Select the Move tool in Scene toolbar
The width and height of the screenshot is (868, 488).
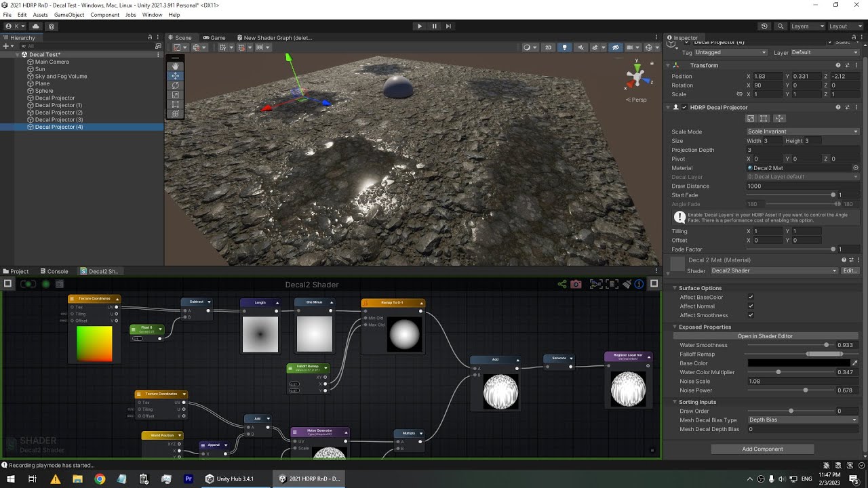click(x=175, y=76)
